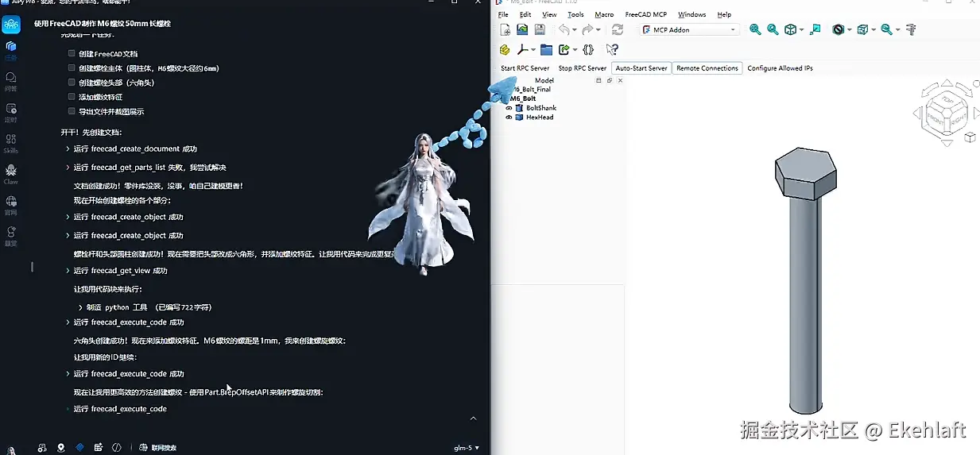Open the Skills sidebar icon
The height and width of the screenshot is (455, 980).
(x=10, y=142)
